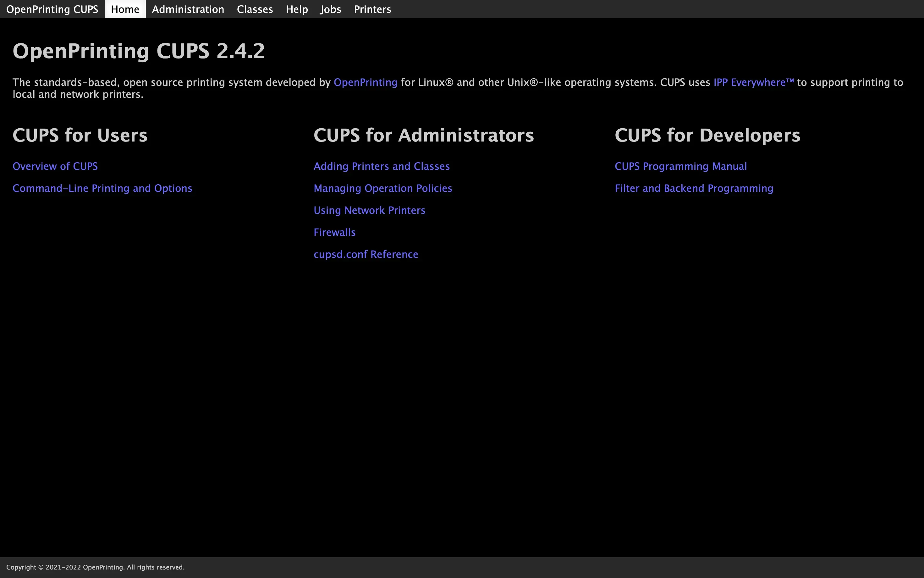Click the copyright footer text
This screenshot has width=924, height=578.
point(96,567)
